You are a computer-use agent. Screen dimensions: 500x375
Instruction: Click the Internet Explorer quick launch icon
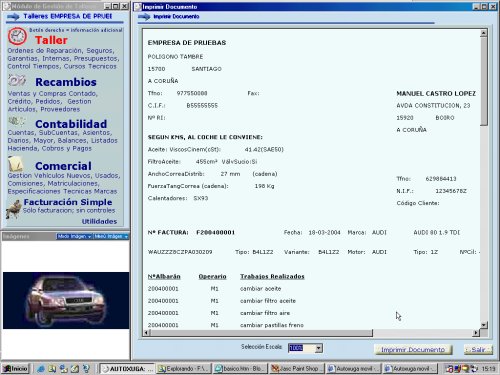(x=41, y=369)
